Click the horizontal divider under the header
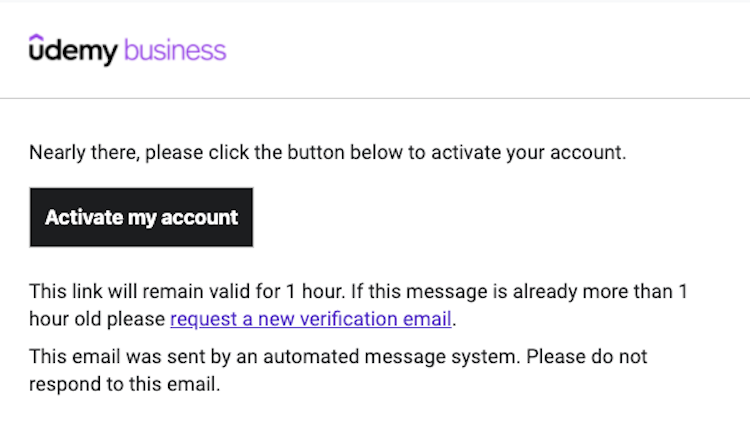 pos(375,98)
